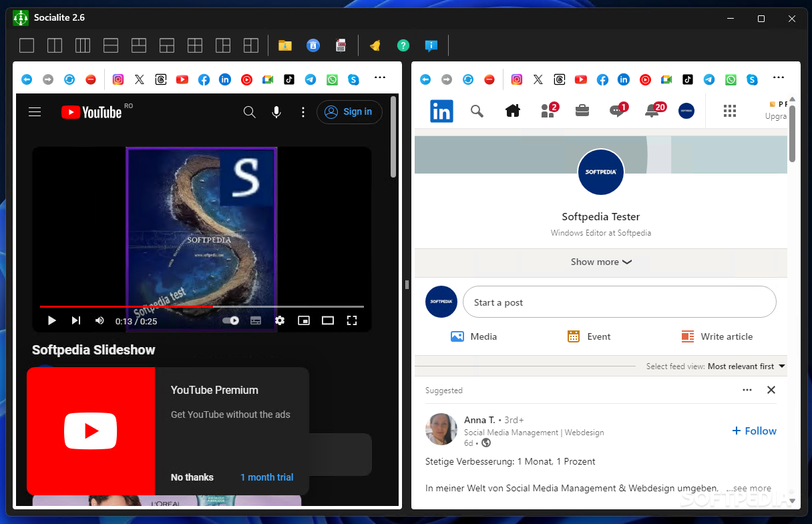Open YouTube video settings gear
Image resolution: width=812 pixels, height=524 pixels.
(x=280, y=321)
